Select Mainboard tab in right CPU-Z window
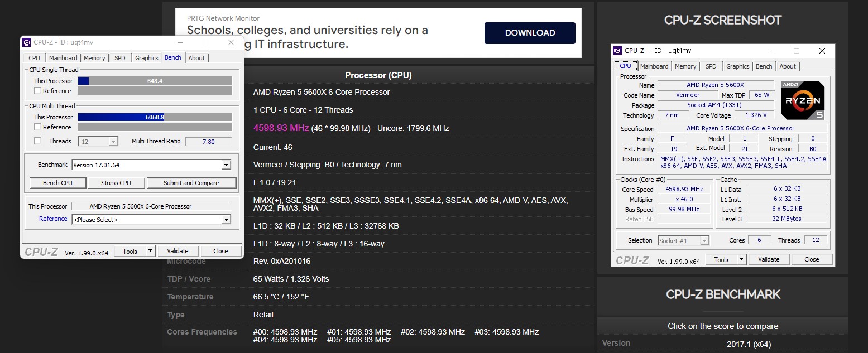Image resolution: width=868 pixels, height=353 pixels. [x=654, y=66]
